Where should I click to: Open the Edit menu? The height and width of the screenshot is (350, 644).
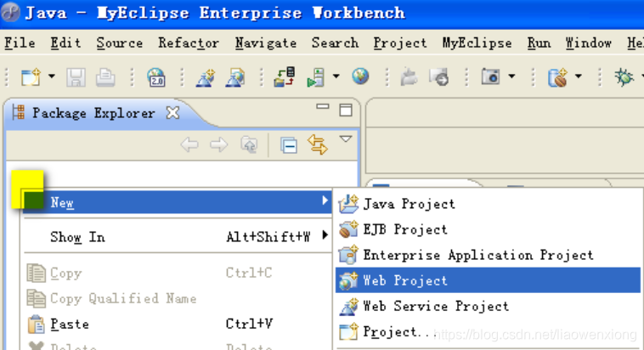(65, 42)
